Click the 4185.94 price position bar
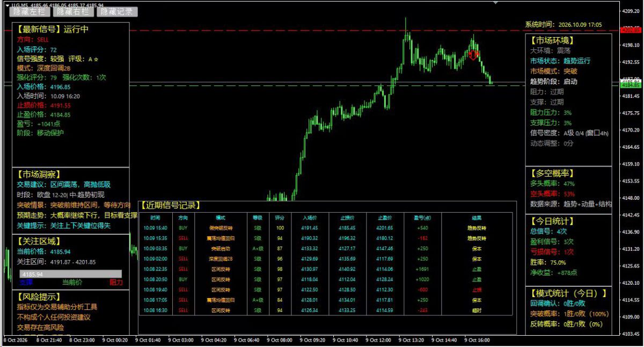 click(71, 274)
